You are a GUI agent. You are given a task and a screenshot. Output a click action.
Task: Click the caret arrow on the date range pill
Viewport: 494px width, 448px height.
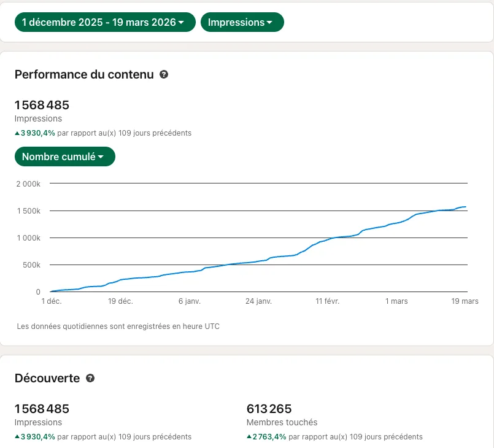click(181, 22)
